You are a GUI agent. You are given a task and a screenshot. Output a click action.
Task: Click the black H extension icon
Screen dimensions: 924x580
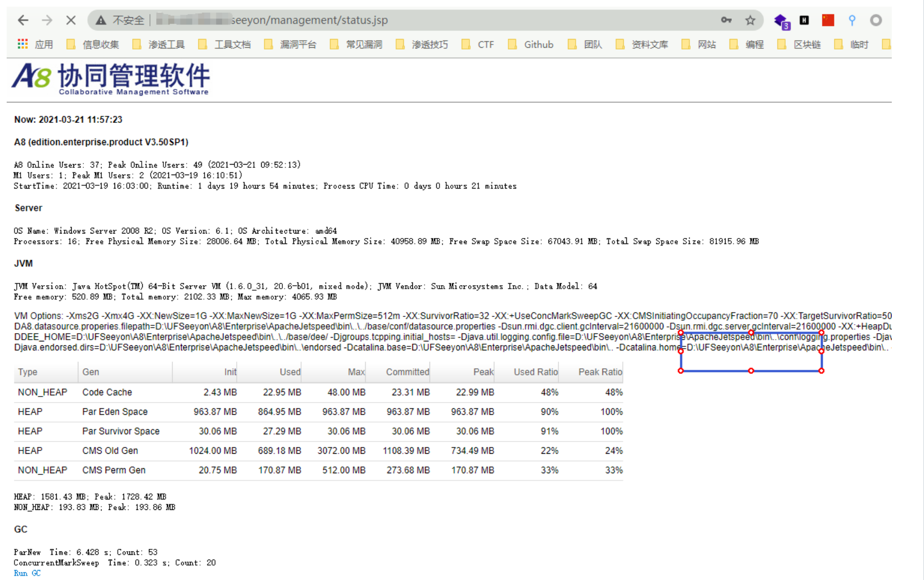[804, 21]
